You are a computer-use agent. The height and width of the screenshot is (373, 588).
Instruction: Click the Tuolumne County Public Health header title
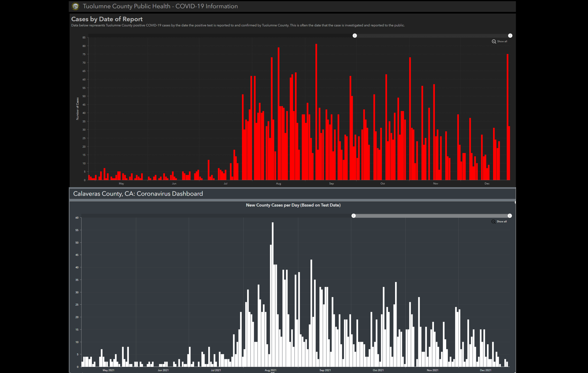coord(160,6)
